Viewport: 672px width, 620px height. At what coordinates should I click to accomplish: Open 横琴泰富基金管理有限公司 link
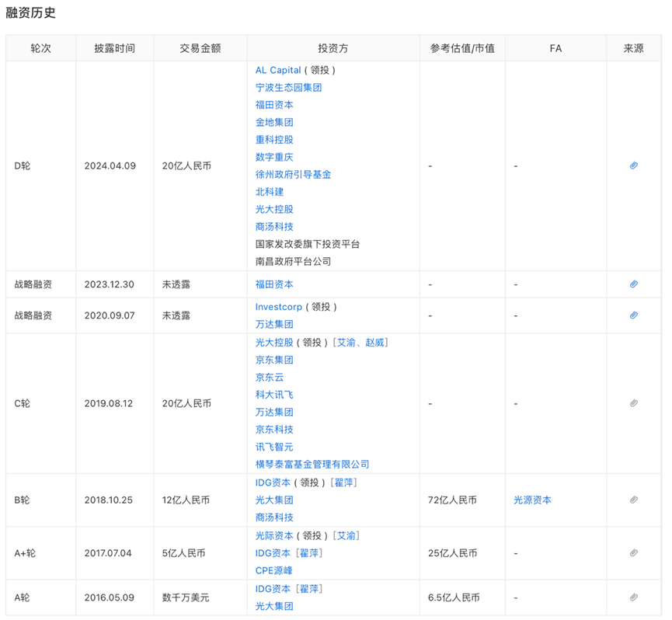click(x=312, y=465)
